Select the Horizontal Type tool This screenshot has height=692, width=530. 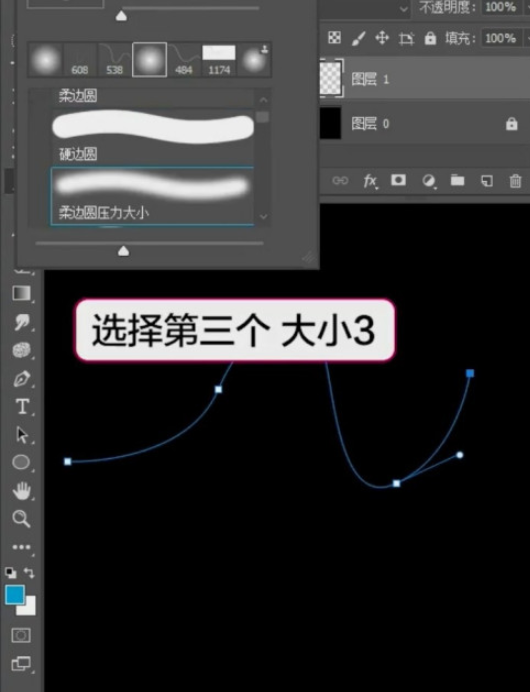pos(22,406)
